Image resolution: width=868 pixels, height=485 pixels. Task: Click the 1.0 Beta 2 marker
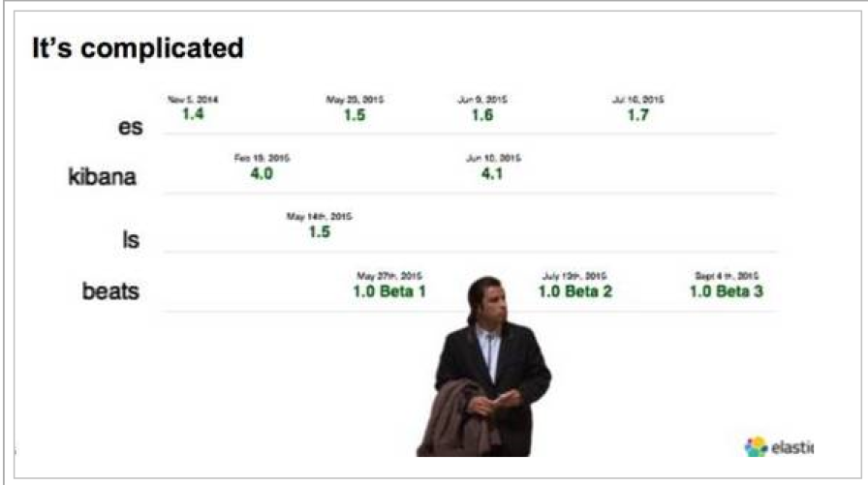574,290
